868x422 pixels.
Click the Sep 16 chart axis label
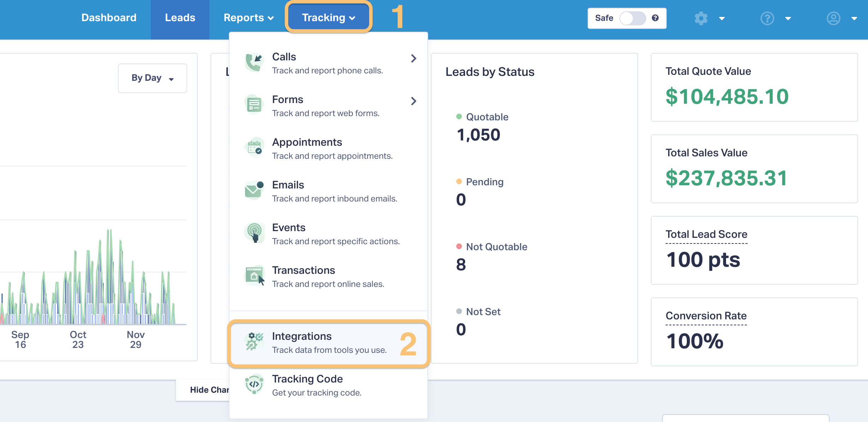point(20,339)
